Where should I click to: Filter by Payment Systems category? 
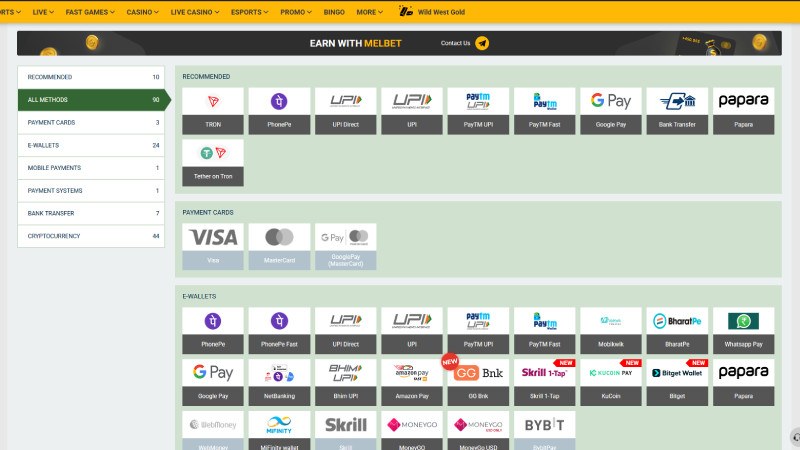point(91,191)
